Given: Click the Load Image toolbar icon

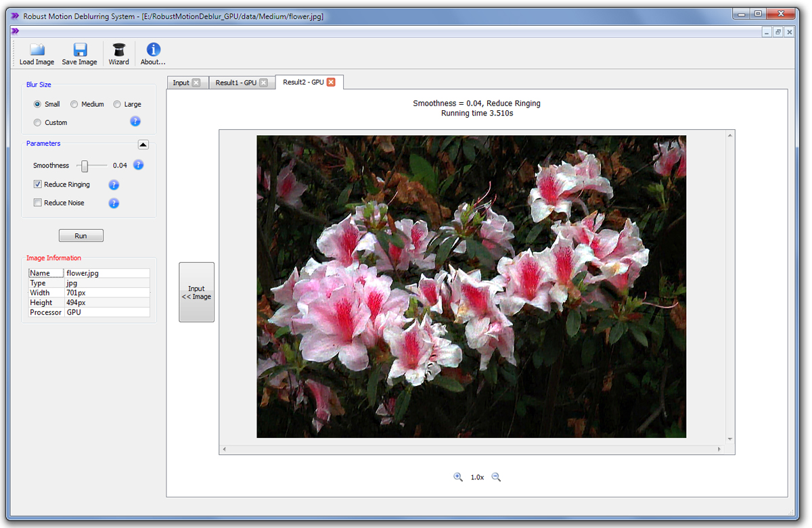Looking at the screenshot, I should (37, 50).
